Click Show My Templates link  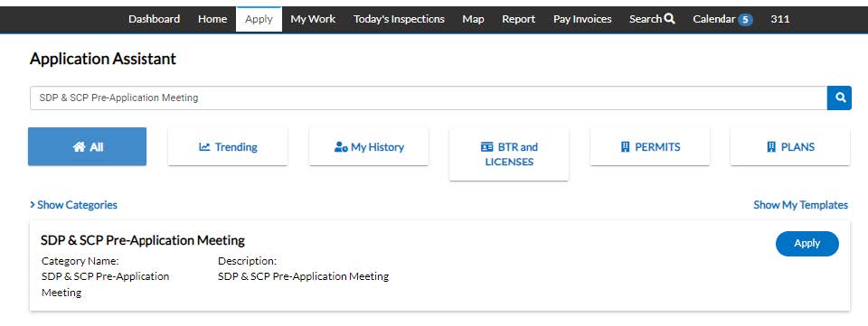tap(800, 204)
